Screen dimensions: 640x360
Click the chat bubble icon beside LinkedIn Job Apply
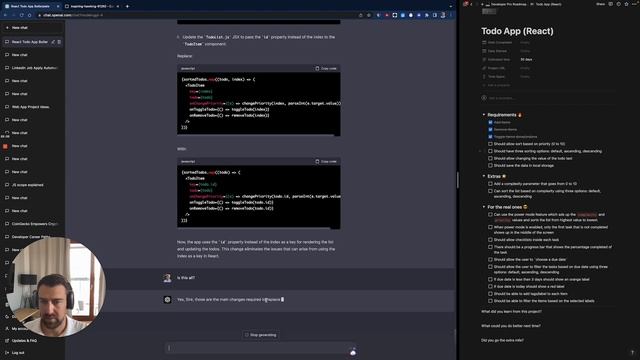7,68
